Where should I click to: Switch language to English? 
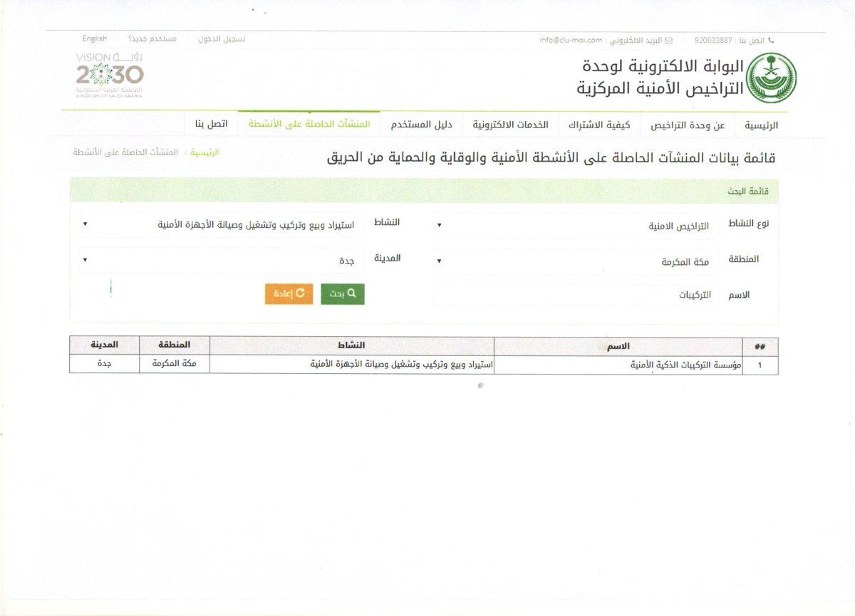point(95,38)
